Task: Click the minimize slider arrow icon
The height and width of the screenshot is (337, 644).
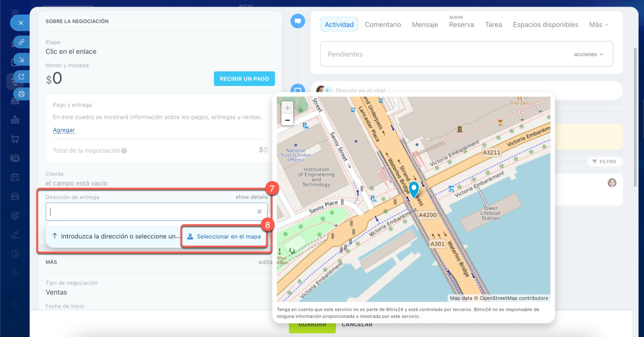Action: (x=22, y=59)
